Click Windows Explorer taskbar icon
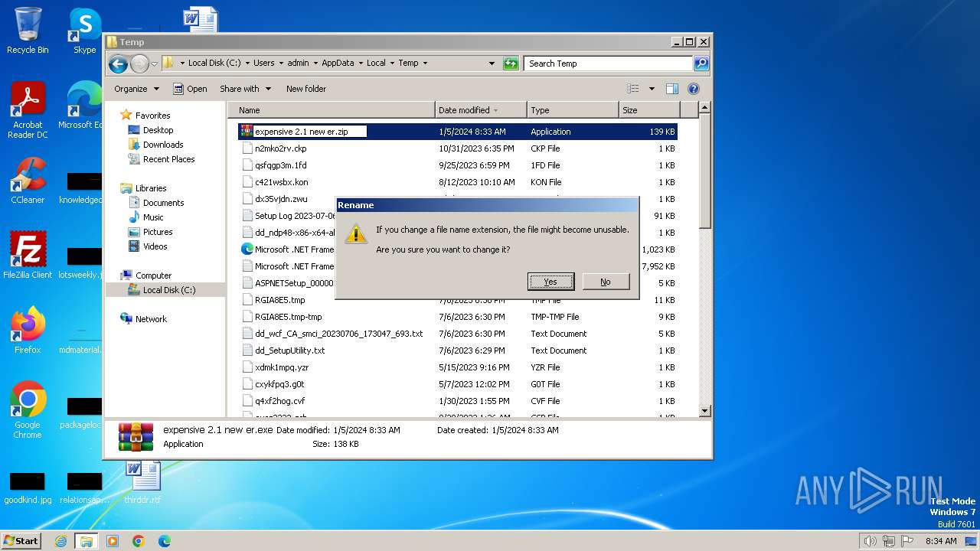Viewport: 980px width, 551px height. pos(86,541)
